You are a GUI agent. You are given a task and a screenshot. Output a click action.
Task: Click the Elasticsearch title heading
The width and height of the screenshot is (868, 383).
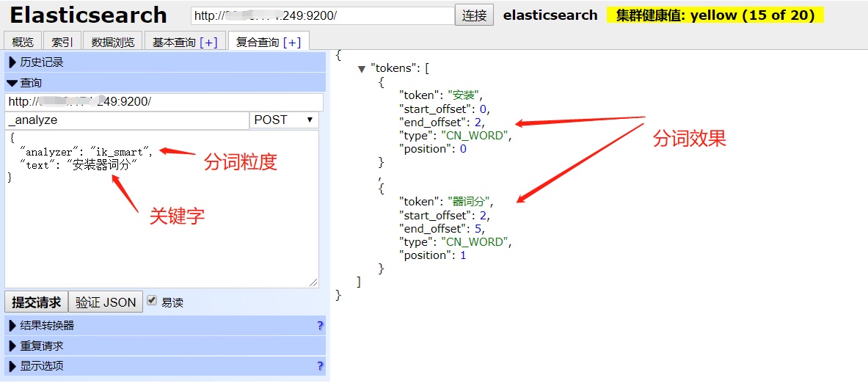[x=89, y=15]
